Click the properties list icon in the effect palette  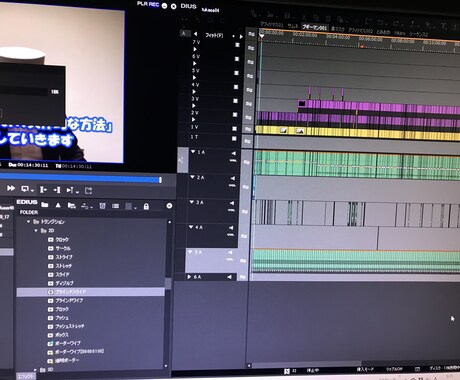[115, 206]
